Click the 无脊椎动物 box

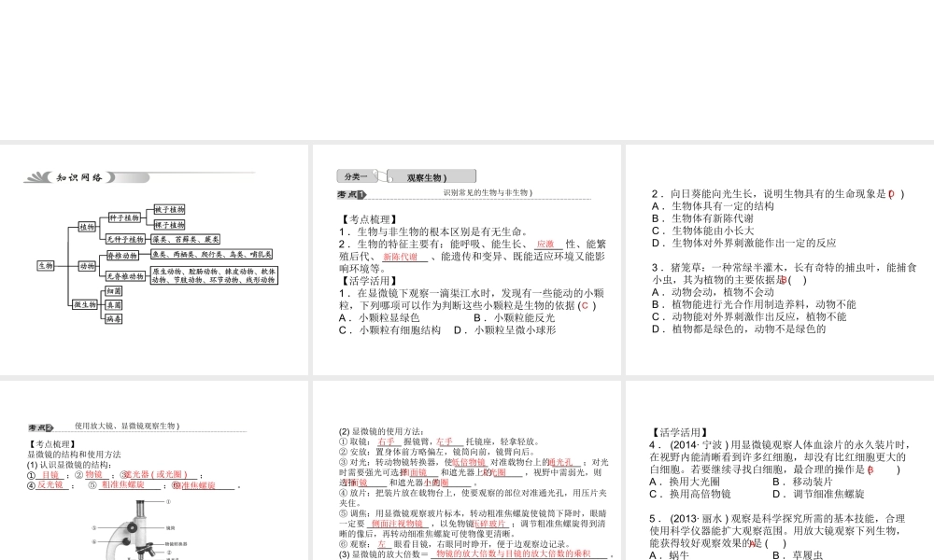(x=126, y=276)
